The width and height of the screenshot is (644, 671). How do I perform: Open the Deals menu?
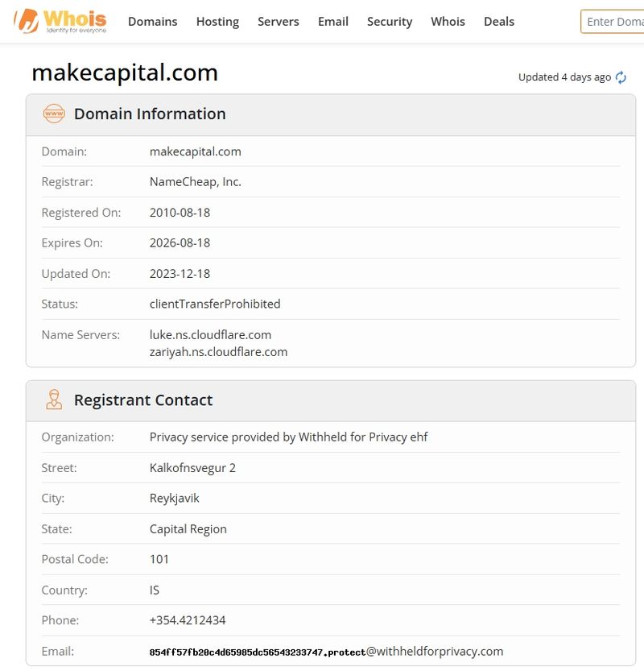499,22
